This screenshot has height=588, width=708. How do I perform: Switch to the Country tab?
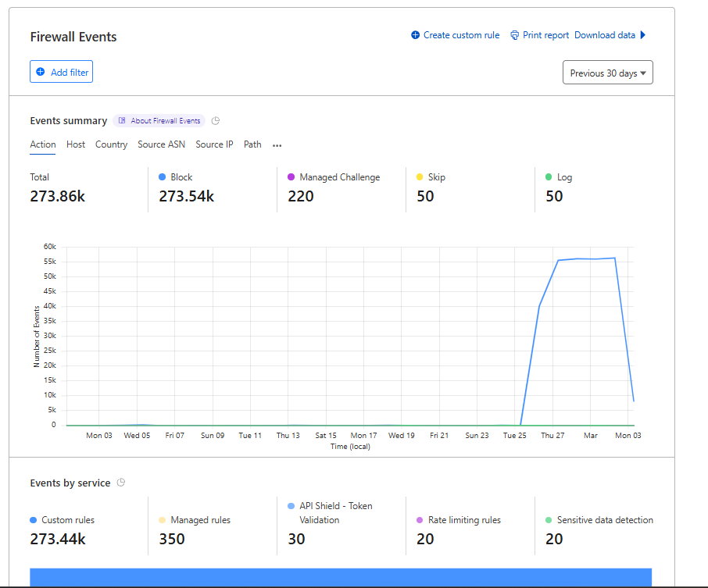111,144
